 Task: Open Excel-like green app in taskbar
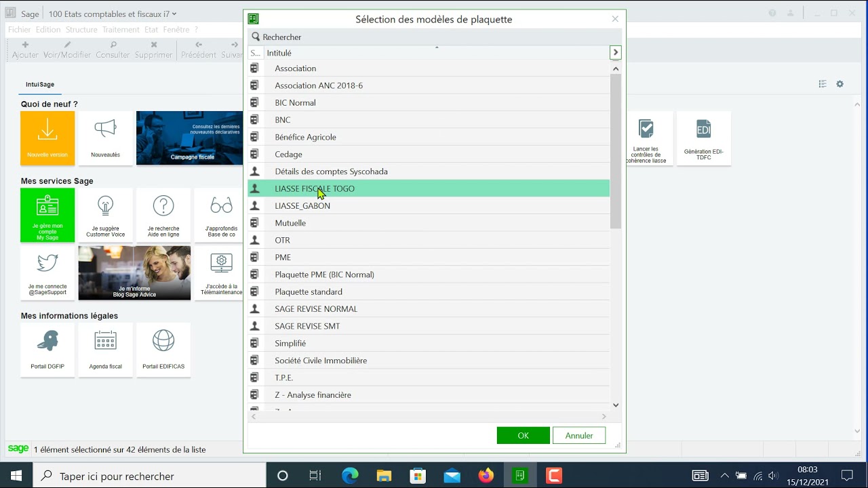520,476
